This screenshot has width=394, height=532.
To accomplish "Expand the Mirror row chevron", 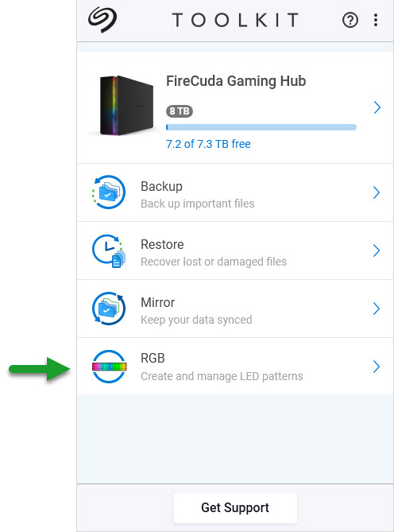I will [x=377, y=309].
